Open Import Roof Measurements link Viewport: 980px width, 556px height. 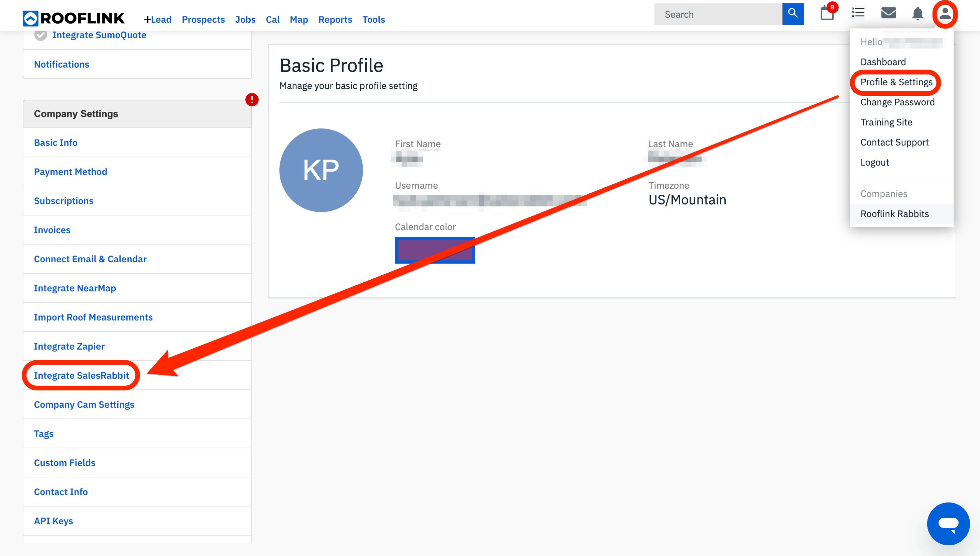tap(93, 317)
